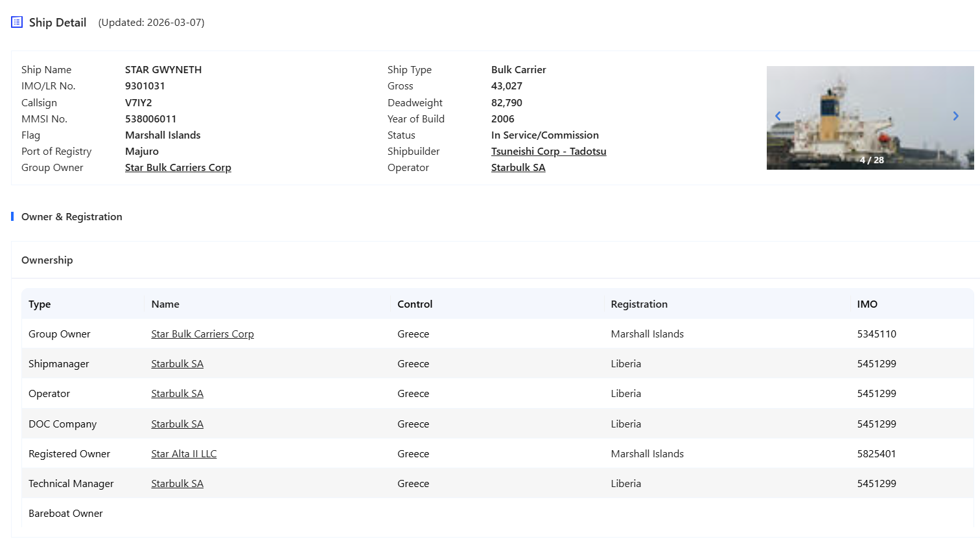Open Star Bulk Carriers Corp group owner link in ship summary
This screenshot has height=546, width=980.
(x=178, y=168)
